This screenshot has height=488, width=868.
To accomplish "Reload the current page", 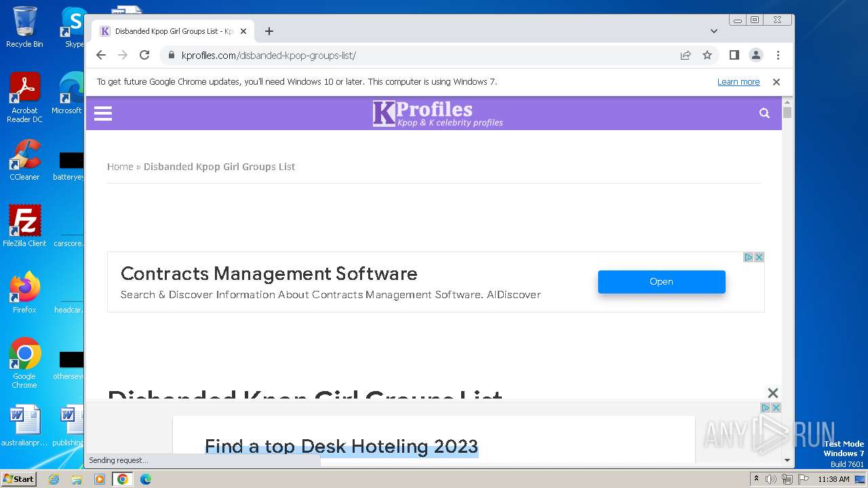I will point(144,55).
